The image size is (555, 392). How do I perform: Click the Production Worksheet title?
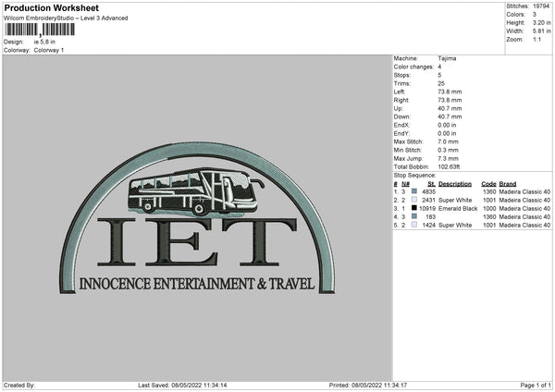pos(51,7)
